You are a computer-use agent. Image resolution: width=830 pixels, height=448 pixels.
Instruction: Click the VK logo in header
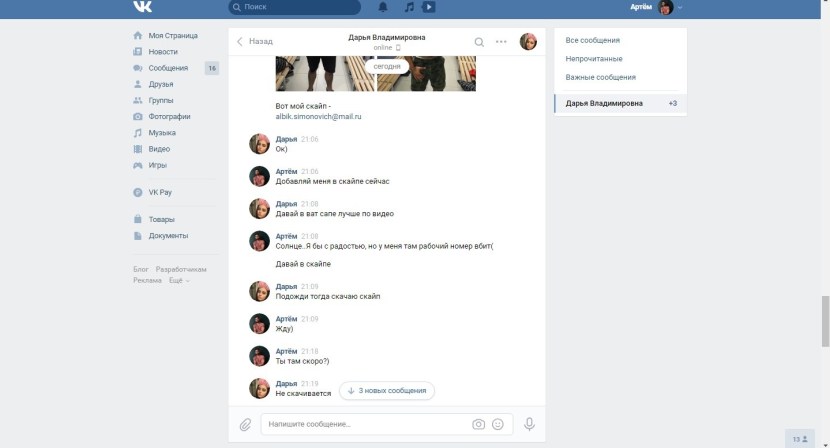tap(143, 7)
